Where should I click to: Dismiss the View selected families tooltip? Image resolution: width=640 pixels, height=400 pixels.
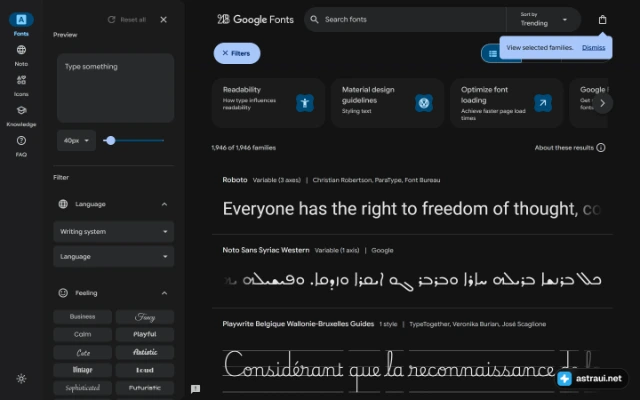point(593,47)
